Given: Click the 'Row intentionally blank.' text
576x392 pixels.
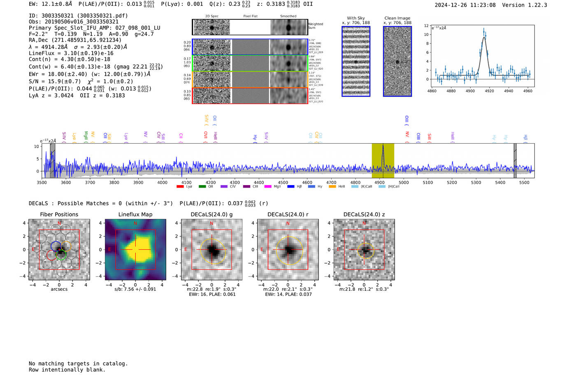Looking at the screenshot, I should coord(67,370).
